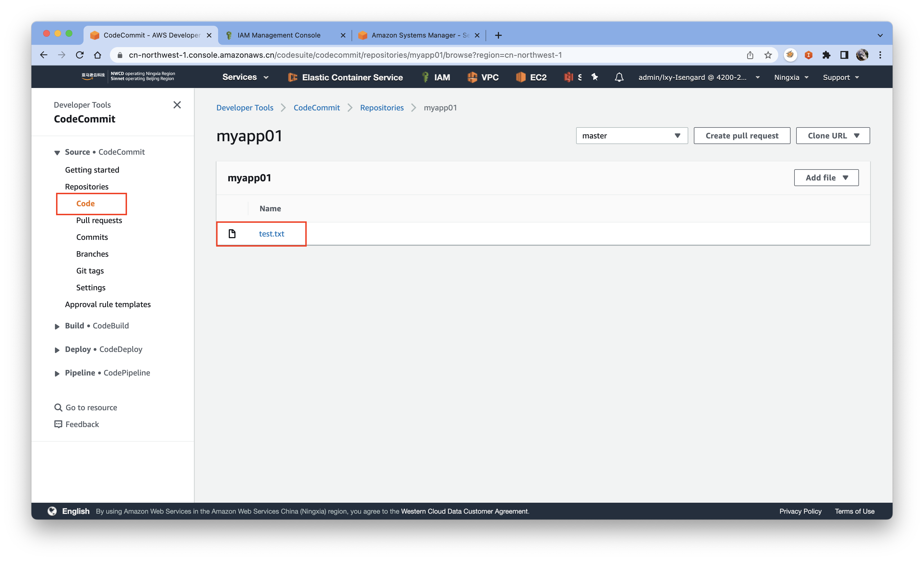
Task: Click the file icon next to test.txt
Action: click(232, 233)
